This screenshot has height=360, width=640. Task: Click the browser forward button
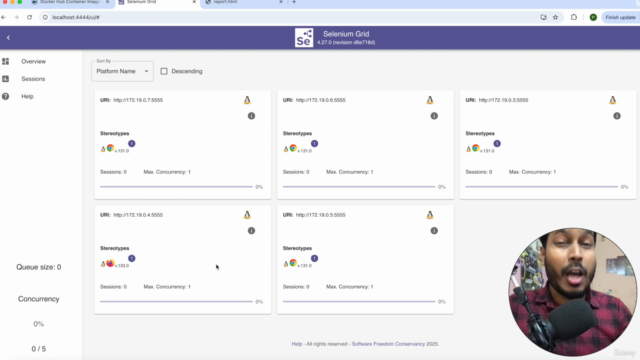(x=16, y=17)
